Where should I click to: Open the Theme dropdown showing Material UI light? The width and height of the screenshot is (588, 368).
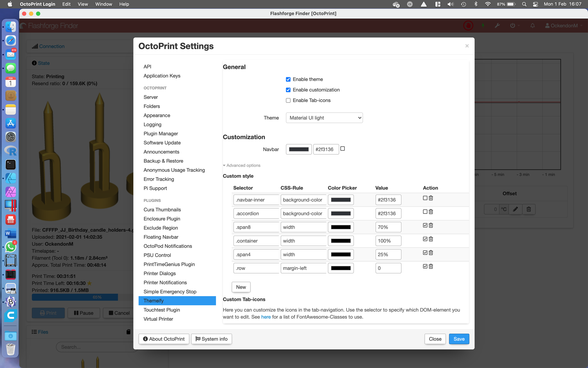pyautogui.click(x=324, y=118)
